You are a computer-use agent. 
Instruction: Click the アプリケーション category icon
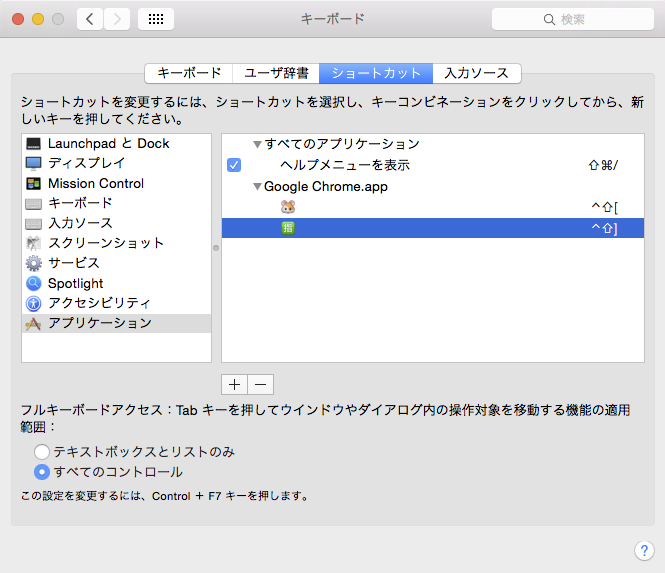34,324
